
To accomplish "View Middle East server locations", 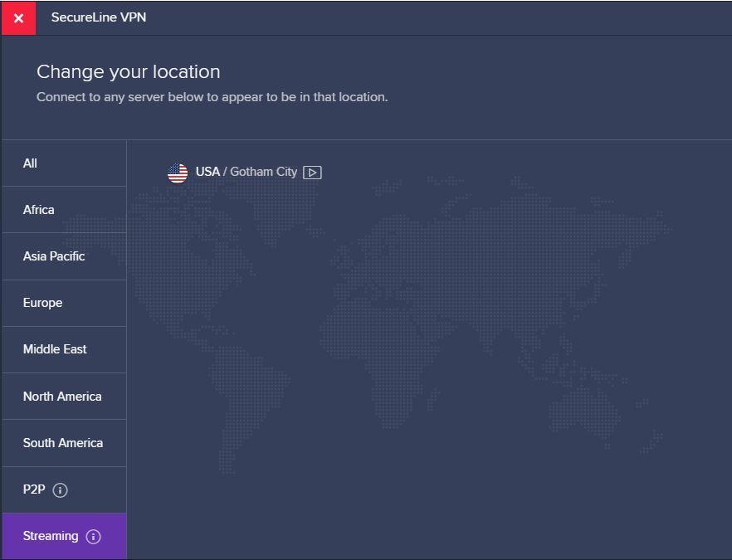I will tap(64, 349).
